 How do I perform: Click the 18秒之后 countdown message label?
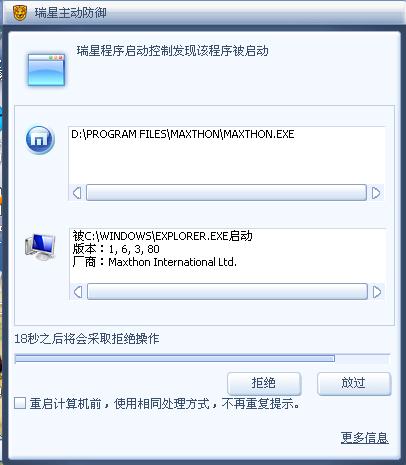click(87, 339)
